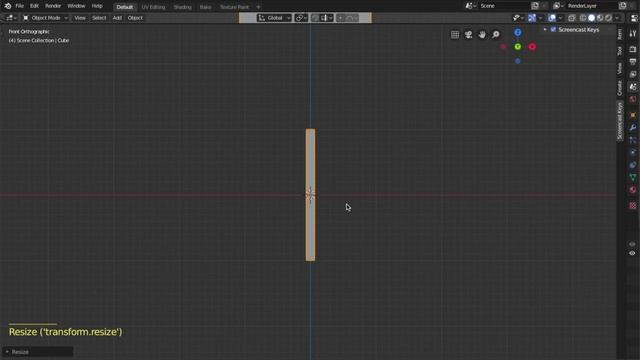Open the pivot point dropdown
Image resolution: width=640 pixels, height=360 pixels.
coord(301,18)
